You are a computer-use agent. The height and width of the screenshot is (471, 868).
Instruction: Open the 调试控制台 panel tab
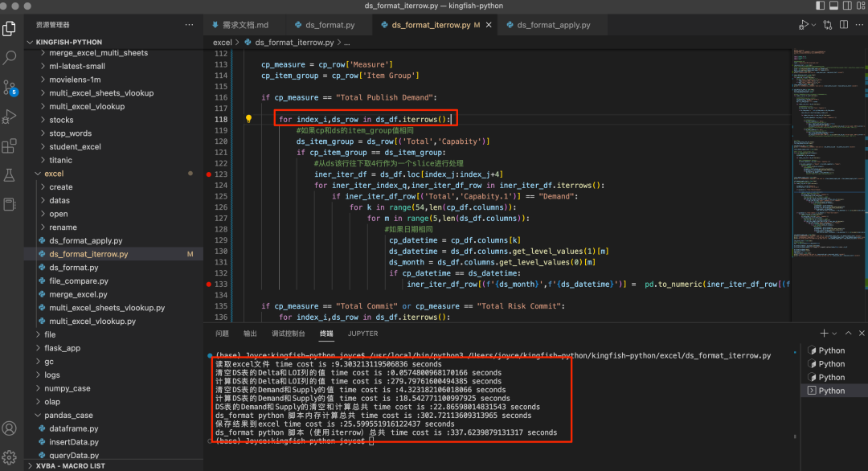coord(288,334)
